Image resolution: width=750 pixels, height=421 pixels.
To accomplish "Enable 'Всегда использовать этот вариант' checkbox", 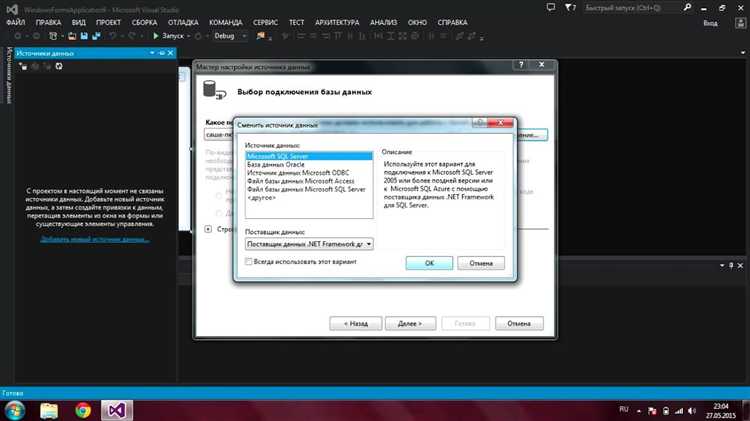I will pyautogui.click(x=250, y=262).
